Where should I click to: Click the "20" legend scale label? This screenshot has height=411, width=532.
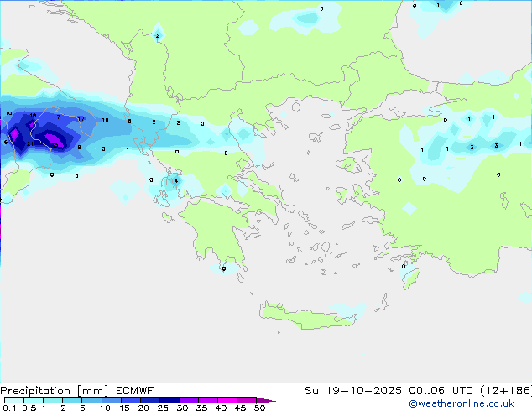pos(143,408)
